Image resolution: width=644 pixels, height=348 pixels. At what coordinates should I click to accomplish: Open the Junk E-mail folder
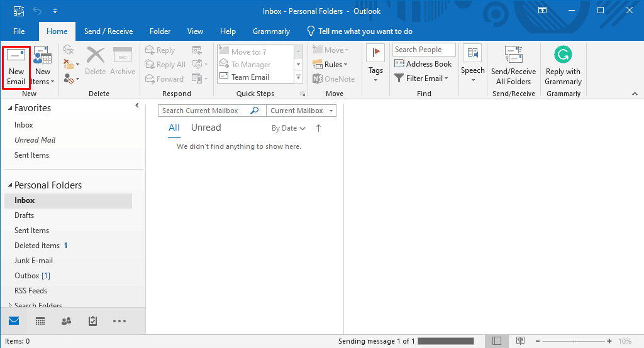(34, 261)
